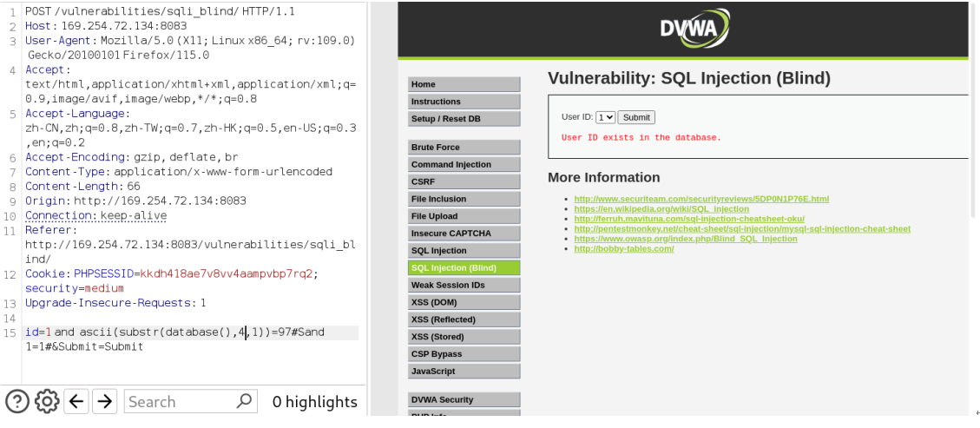This screenshot has height=428, width=980.
Task: Click the Submit button
Action: pos(636,117)
